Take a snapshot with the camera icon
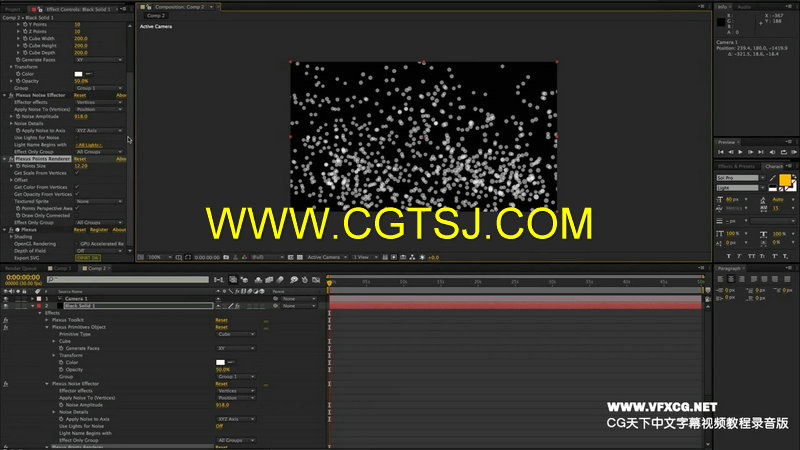 pyautogui.click(x=226, y=258)
